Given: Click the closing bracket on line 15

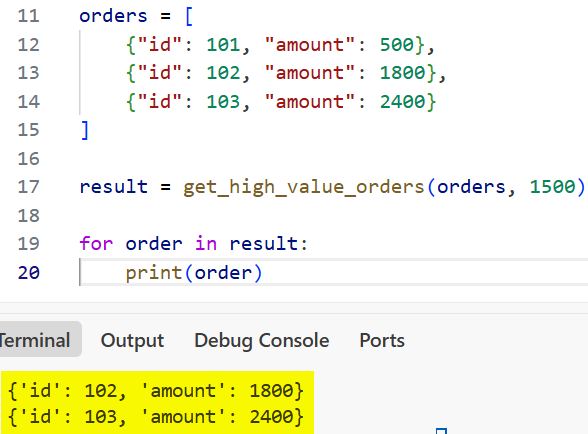Looking at the screenshot, I should pyautogui.click(x=85, y=131).
